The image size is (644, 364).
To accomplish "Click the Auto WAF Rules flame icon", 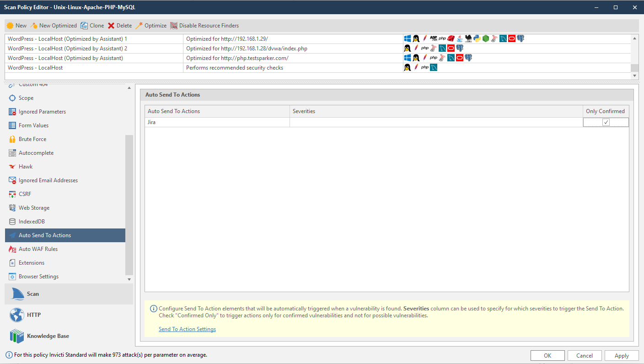I will (x=12, y=249).
